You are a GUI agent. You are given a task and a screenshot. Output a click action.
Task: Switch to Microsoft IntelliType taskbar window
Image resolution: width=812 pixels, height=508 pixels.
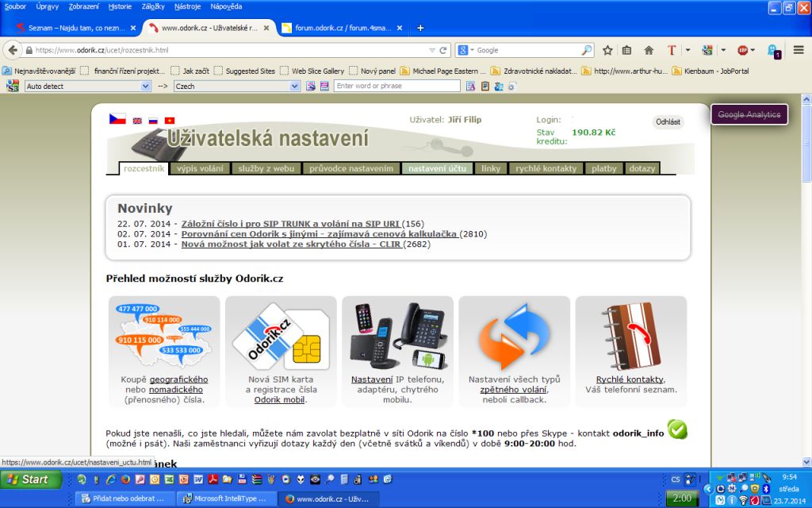pyautogui.click(x=226, y=498)
